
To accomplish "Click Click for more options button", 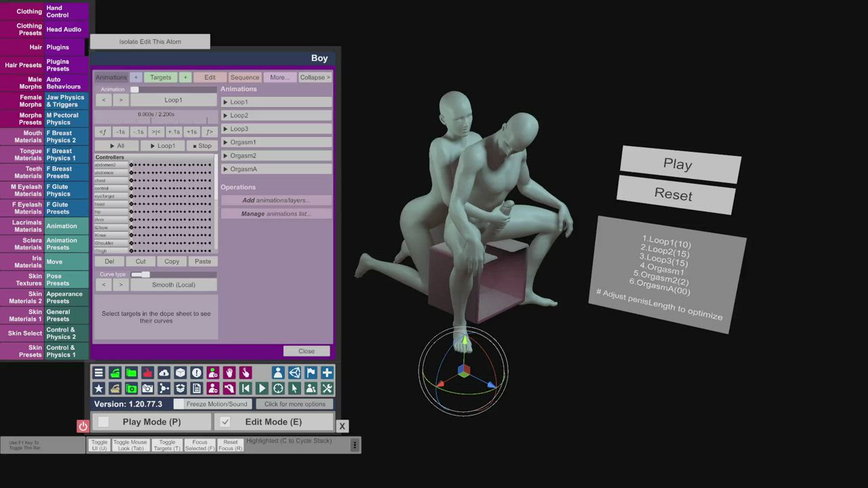I will (295, 404).
